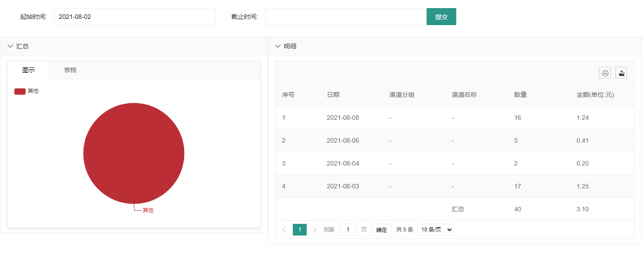This screenshot has height=253, width=644.
Task: Switch to the 表格 tab
Action: pyautogui.click(x=70, y=70)
